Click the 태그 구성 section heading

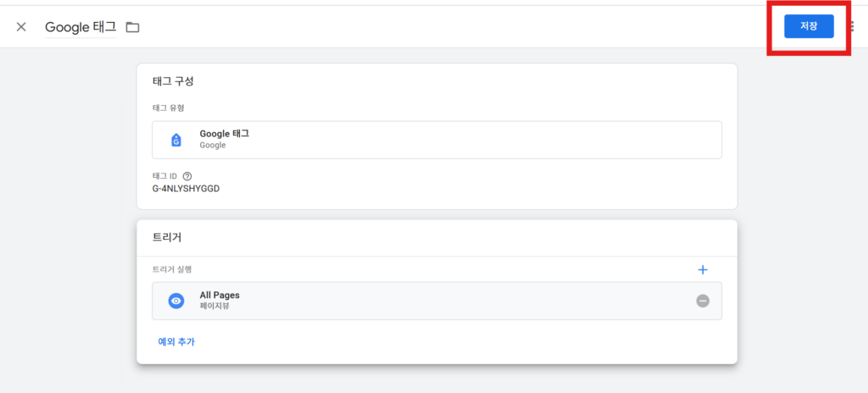tap(173, 81)
